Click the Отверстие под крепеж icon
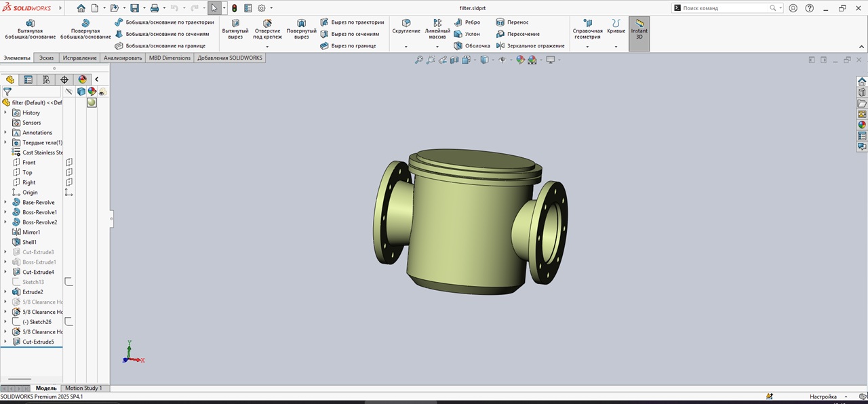Screen dimensions: 868x404 (267, 24)
